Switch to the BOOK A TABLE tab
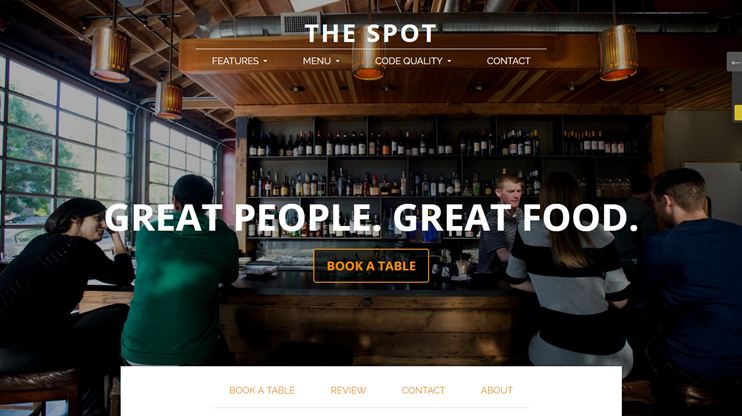This screenshot has width=742, height=416. [x=262, y=390]
